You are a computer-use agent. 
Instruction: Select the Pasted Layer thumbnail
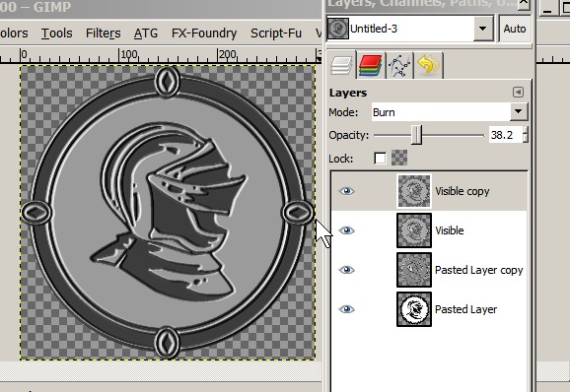(x=414, y=309)
